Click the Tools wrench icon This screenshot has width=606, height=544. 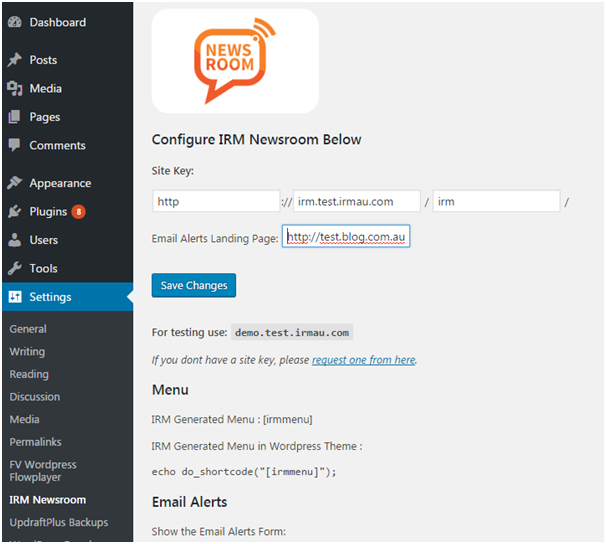(x=14, y=268)
